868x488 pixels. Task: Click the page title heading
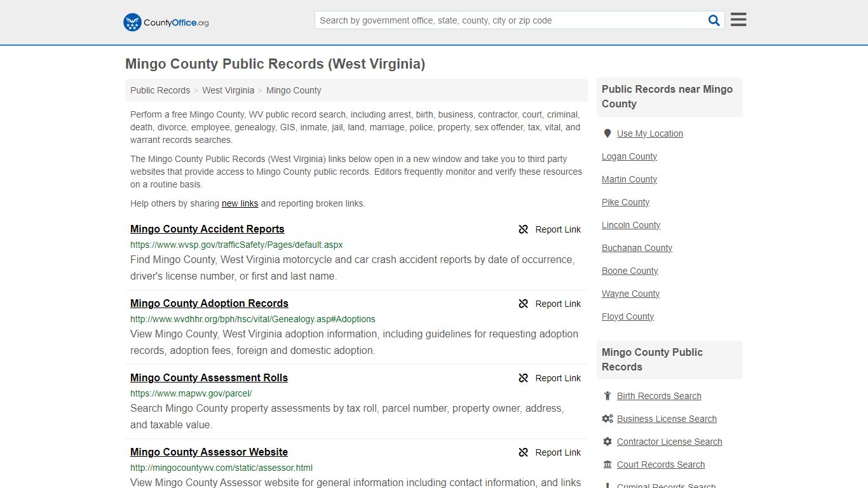[x=275, y=64]
